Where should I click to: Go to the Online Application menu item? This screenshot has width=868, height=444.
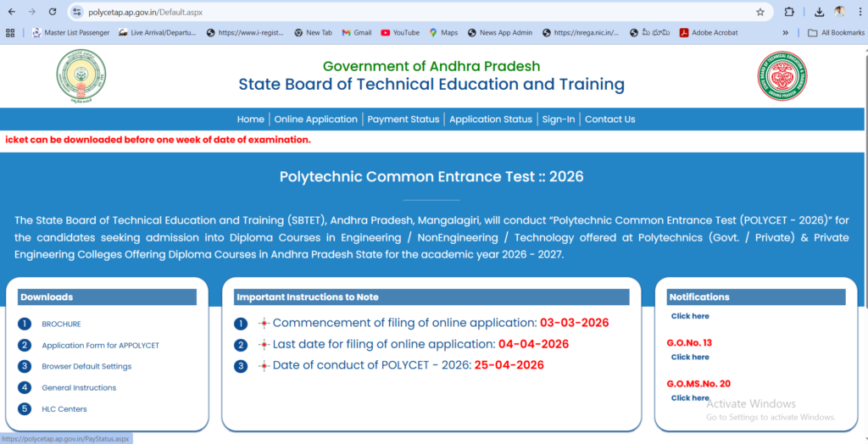tap(315, 119)
